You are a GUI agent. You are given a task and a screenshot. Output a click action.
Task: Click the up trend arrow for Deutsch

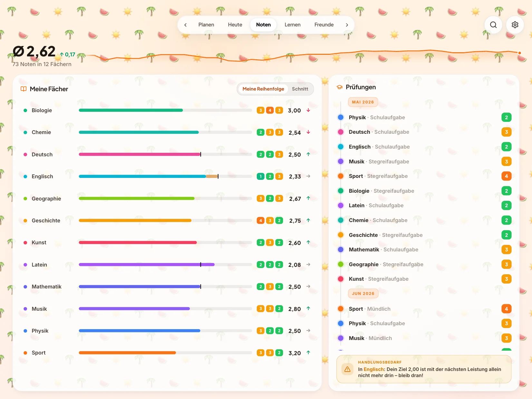[x=308, y=154]
